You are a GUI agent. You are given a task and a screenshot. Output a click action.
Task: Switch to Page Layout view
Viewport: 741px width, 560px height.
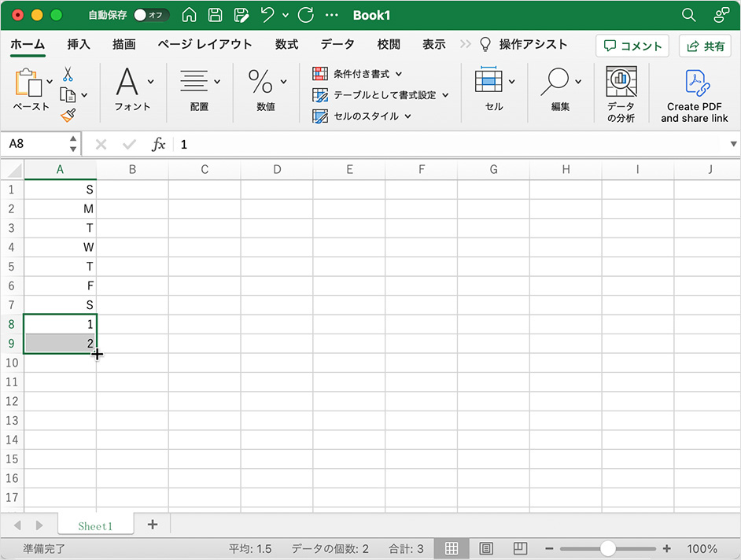coord(486,548)
